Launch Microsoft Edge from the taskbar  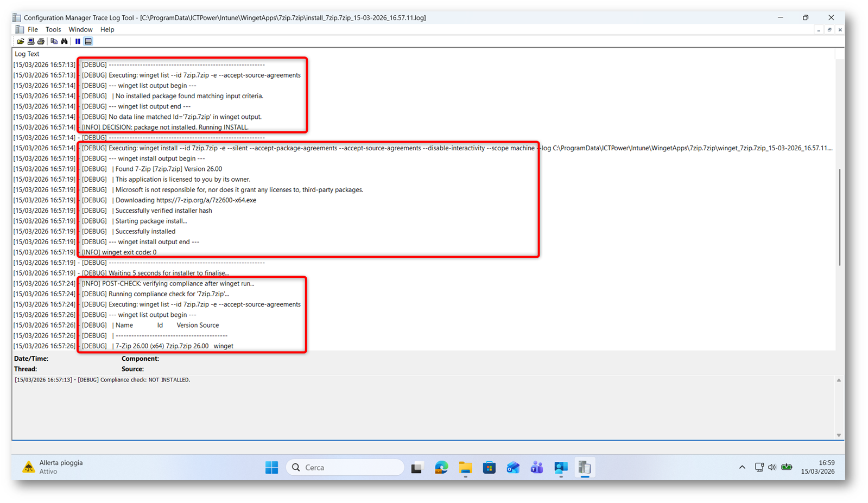[x=441, y=467]
